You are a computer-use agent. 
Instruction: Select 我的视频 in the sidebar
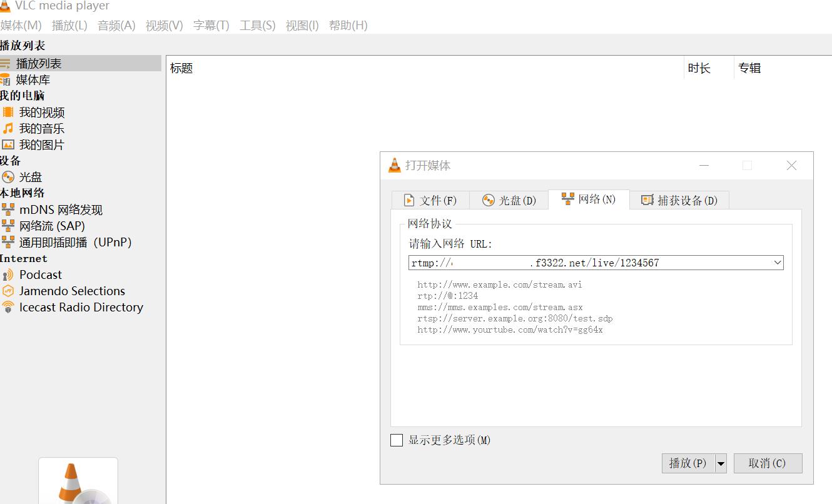pos(44,112)
